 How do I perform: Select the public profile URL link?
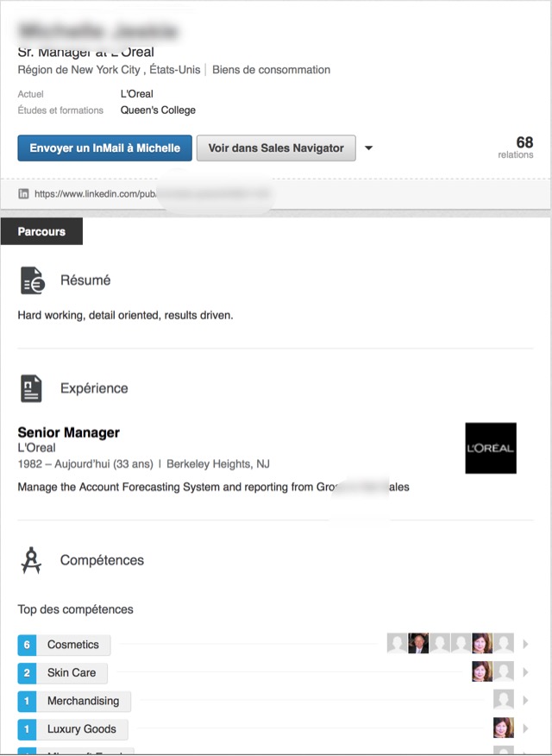96,194
